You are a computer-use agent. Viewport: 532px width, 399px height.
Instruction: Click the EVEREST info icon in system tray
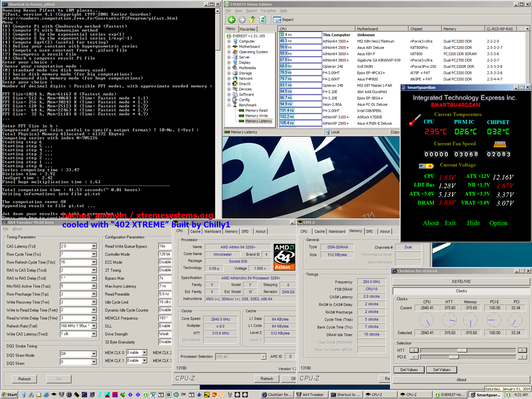508,395
